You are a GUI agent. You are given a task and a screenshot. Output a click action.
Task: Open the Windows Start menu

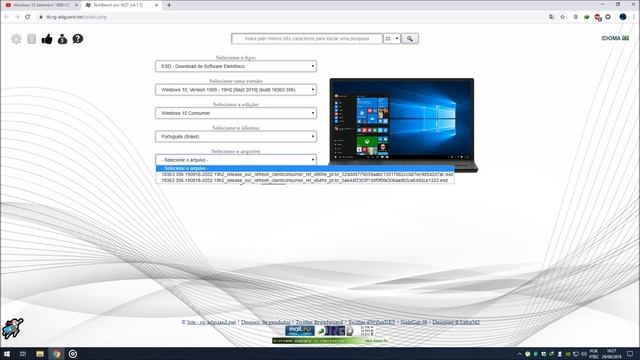point(7,354)
